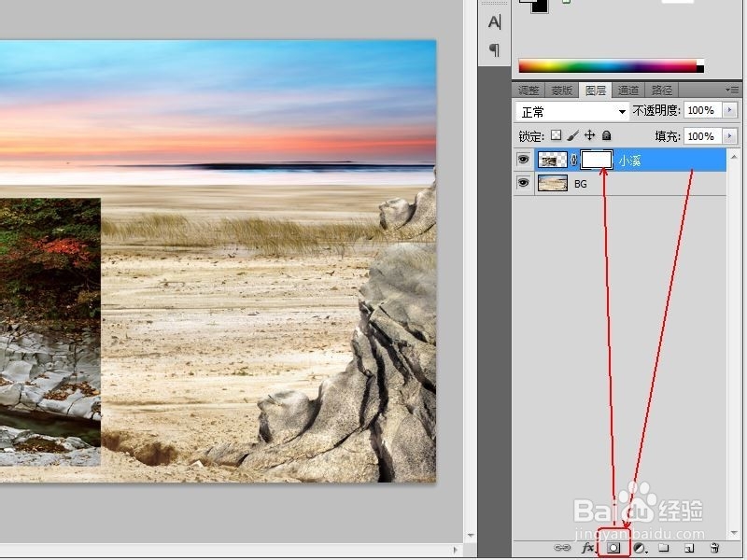
Task: Open the 正常 blend mode dropdown
Action: point(572,112)
